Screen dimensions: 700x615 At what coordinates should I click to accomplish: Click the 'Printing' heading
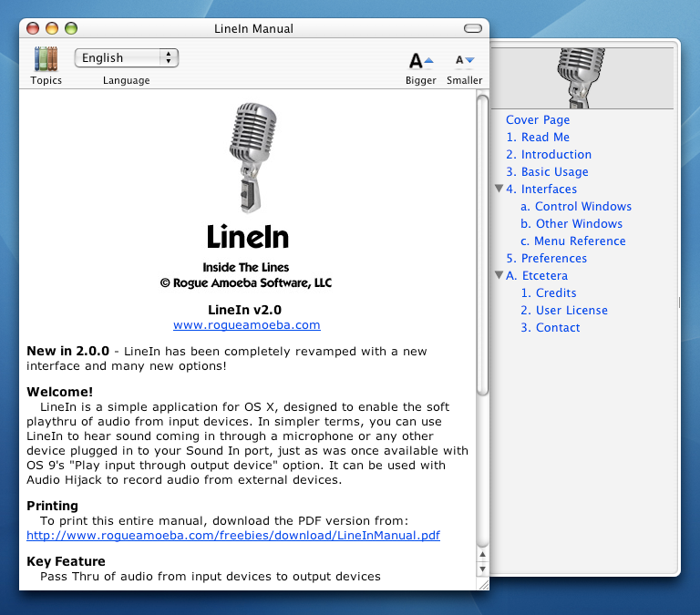coord(52,506)
